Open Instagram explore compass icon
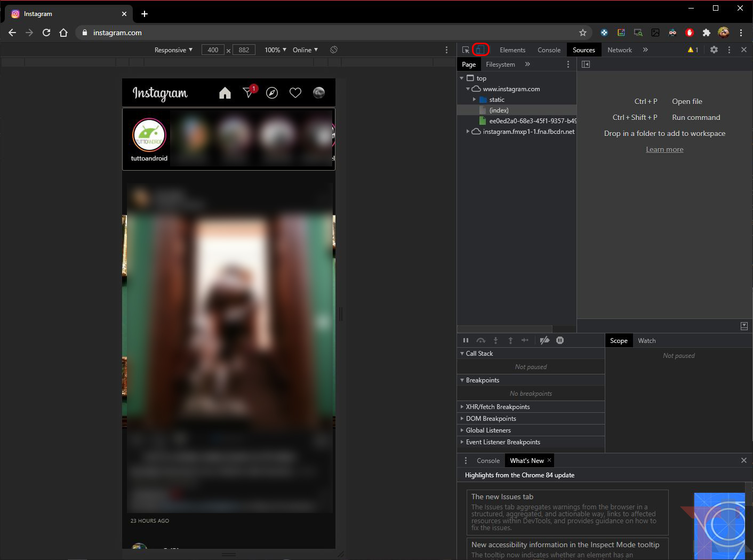753x560 pixels. pyautogui.click(x=272, y=93)
